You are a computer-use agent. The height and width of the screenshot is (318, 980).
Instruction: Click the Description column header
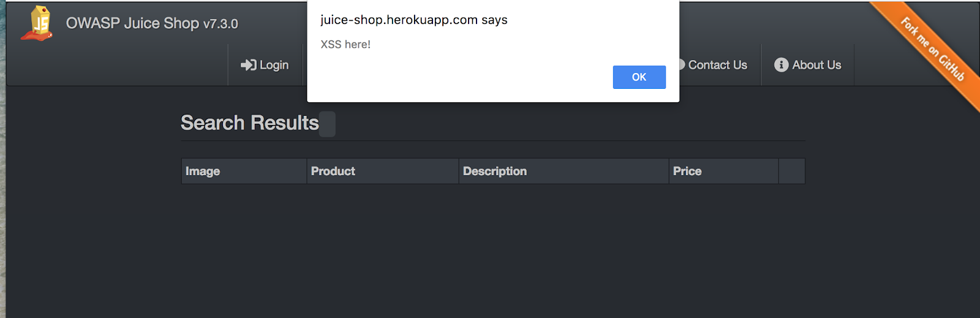click(494, 172)
